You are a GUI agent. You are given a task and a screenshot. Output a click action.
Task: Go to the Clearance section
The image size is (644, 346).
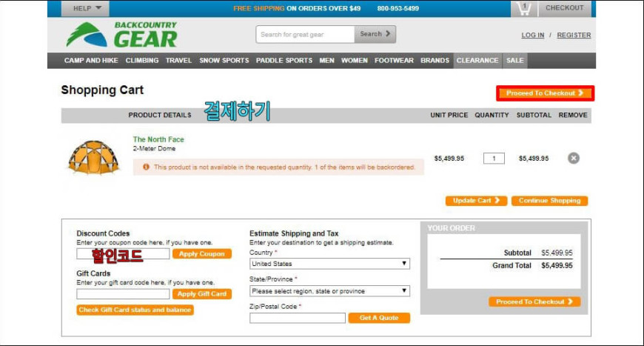point(477,61)
